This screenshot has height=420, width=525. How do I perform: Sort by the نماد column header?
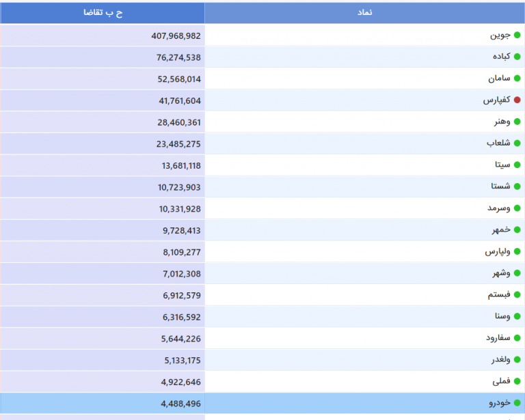point(364,13)
